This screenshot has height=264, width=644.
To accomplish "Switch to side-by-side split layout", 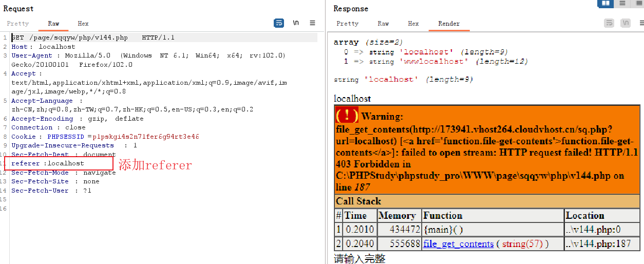I will (x=605, y=3).
